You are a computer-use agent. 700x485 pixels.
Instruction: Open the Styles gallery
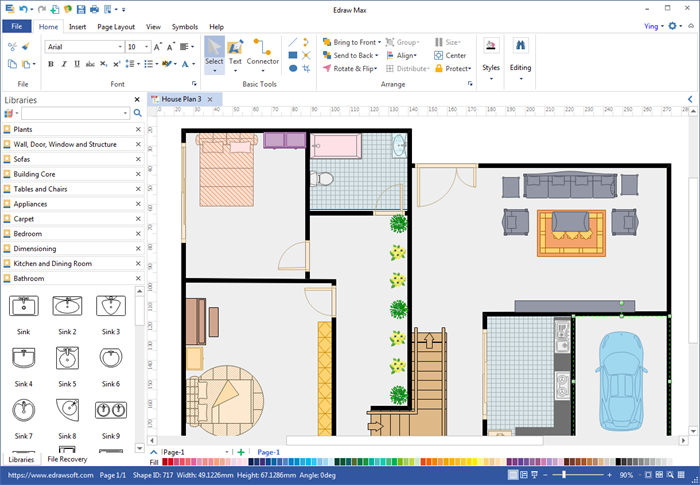491,55
